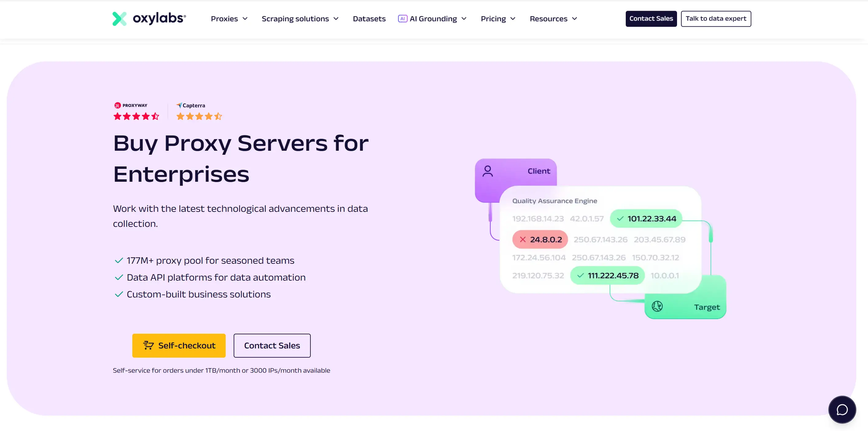Click the checkmark beside Custom-built business solutions
The width and height of the screenshot is (868, 431).
[119, 294]
